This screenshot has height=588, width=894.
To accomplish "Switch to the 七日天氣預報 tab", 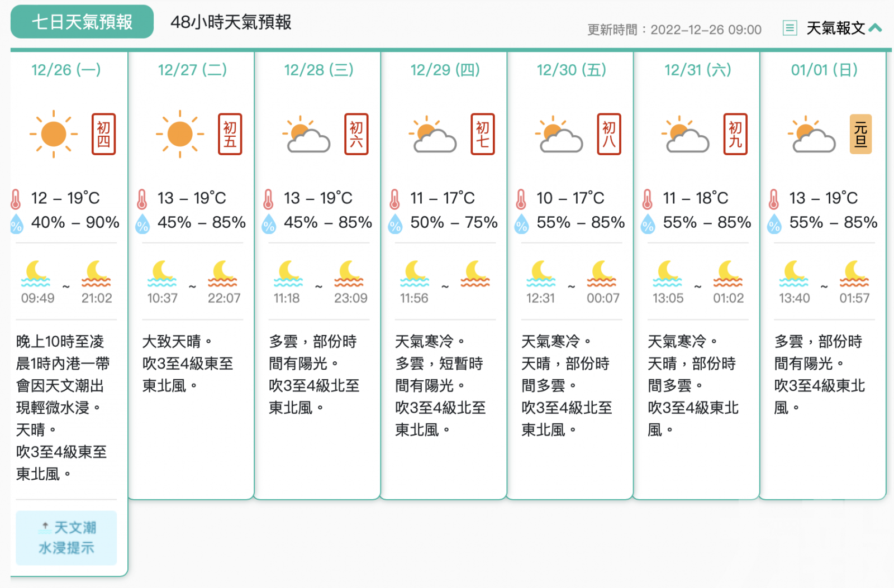I will point(82,22).
